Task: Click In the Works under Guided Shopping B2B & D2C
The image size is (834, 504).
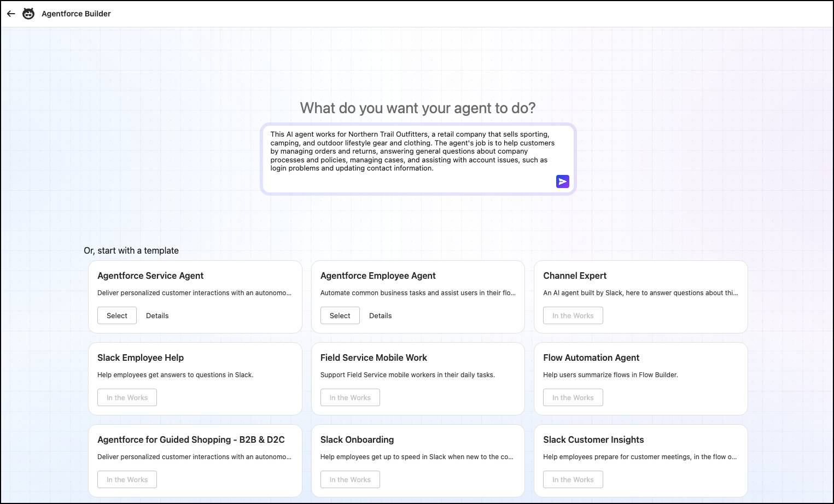Action: [127, 479]
